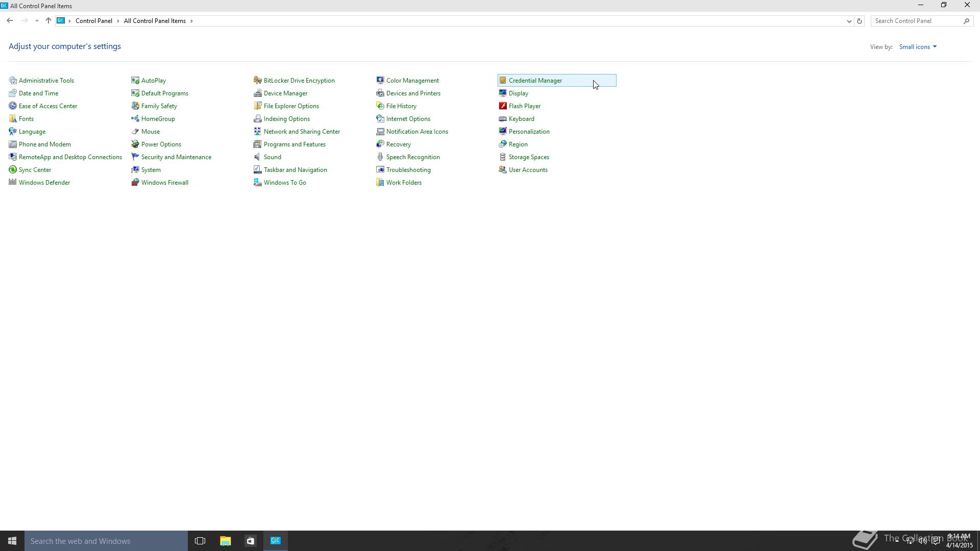This screenshot has height=551, width=980.
Task: Expand the address bar history dropdown
Action: (849, 21)
